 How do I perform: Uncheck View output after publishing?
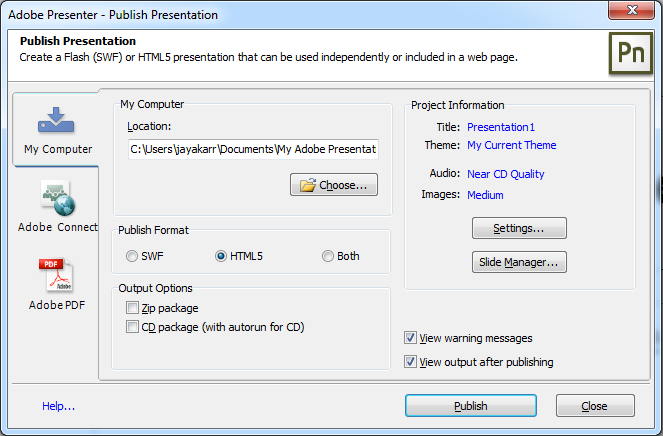pos(411,362)
